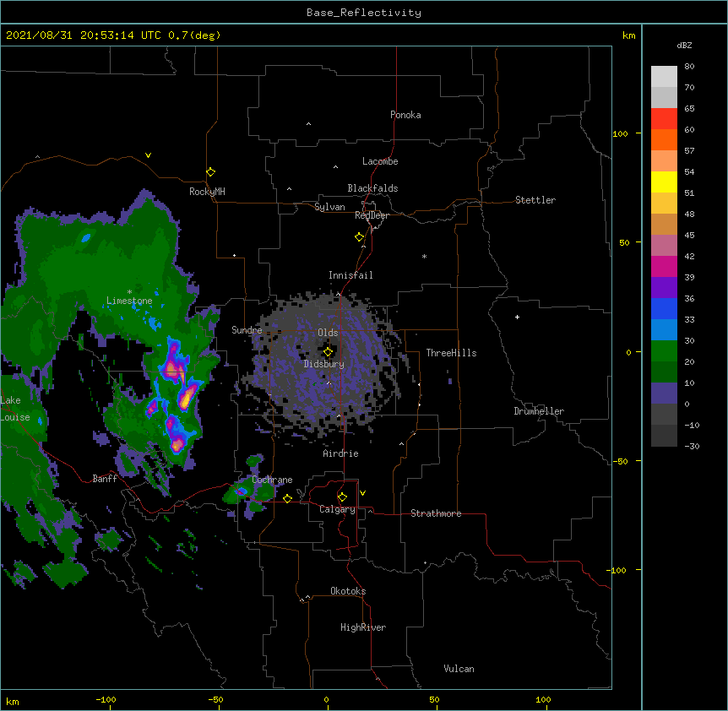
Task: Click the yellow diamond marker above RockyMH
Action: click(x=210, y=172)
